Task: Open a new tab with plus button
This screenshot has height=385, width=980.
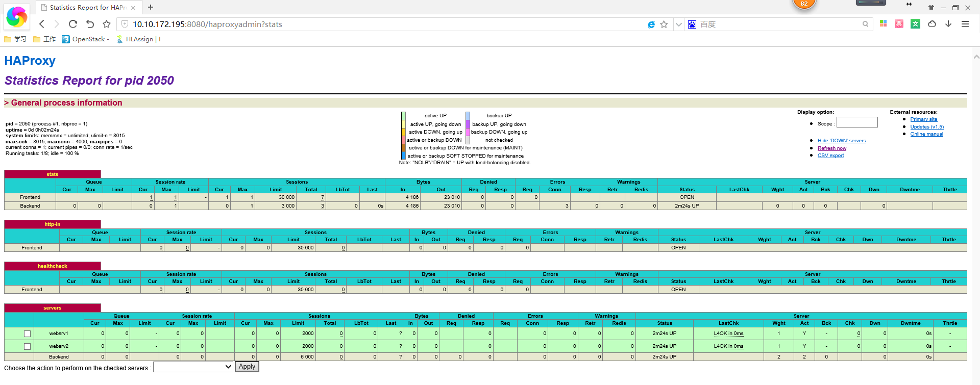Action: [x=151, y=7]
